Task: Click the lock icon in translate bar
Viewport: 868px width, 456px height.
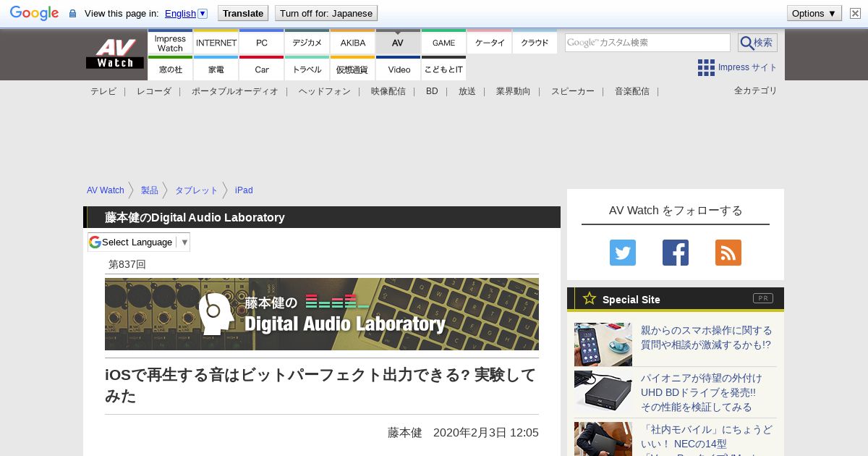Action: (x=72, y=14)
